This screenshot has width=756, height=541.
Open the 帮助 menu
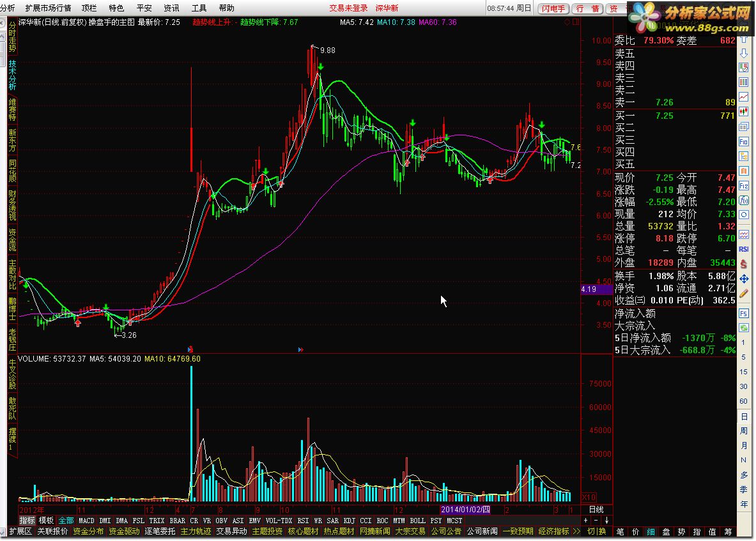tap(227, 8)
